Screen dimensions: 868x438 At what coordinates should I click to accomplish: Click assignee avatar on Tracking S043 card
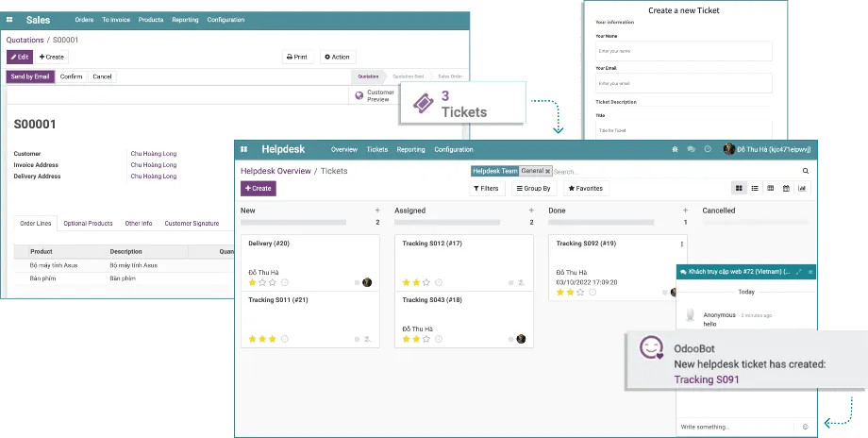(x=521, y=339)
